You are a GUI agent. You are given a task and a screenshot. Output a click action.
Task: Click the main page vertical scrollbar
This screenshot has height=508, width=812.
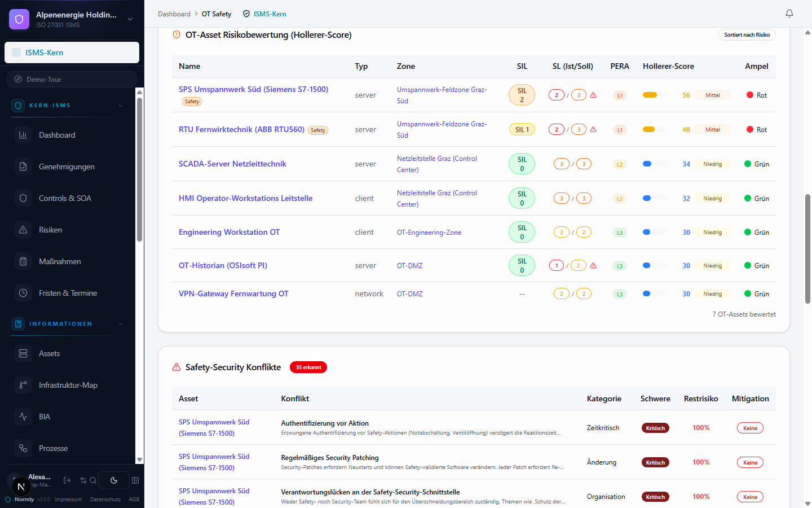point(807,248)
